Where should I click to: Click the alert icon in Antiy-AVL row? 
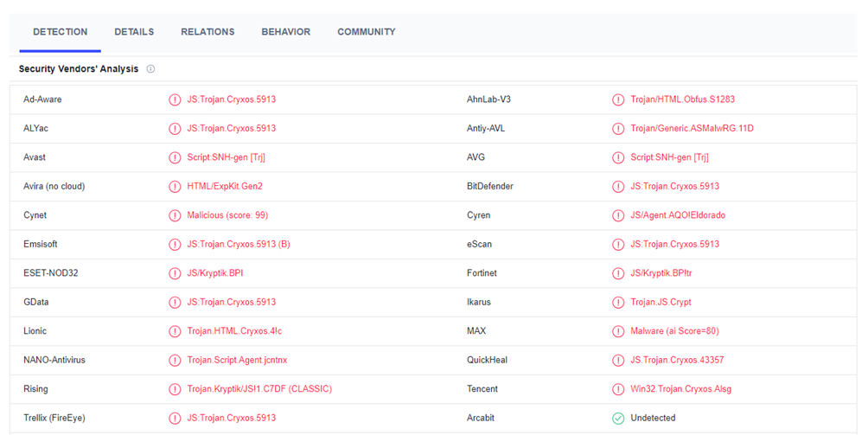tap(618, 128)
